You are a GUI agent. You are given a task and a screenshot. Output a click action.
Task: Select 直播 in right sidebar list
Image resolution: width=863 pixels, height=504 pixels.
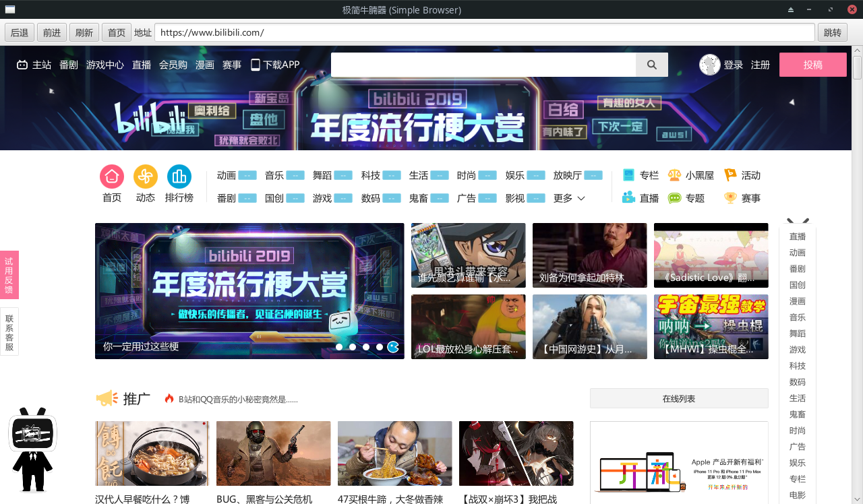798,237
